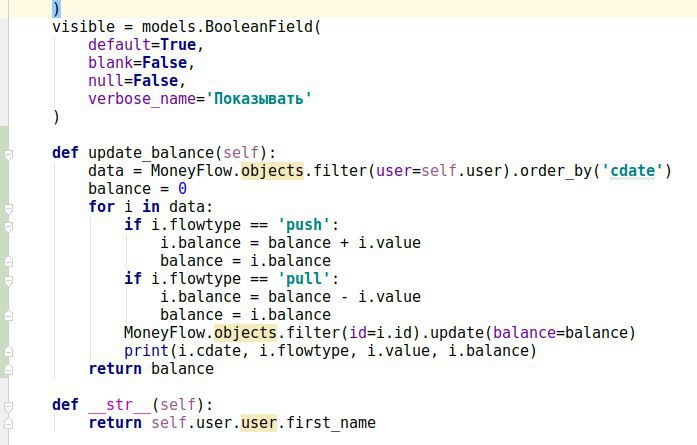
Task: Click 'def' before __str__
Action: pos(65,405)
